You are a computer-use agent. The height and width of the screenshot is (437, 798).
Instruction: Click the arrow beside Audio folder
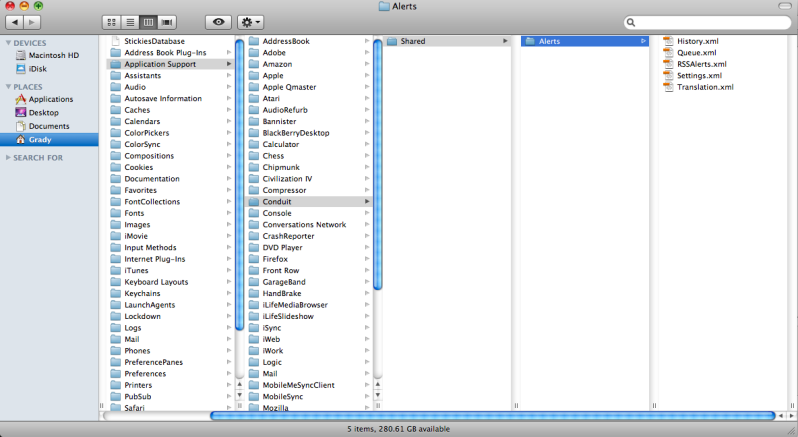pos(229,87)
